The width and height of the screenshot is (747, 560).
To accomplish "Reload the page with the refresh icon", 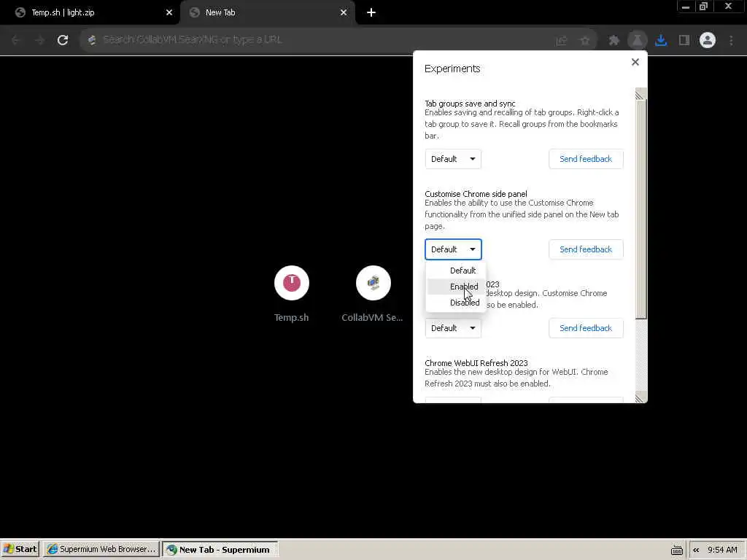I will (x=63, y=40).
